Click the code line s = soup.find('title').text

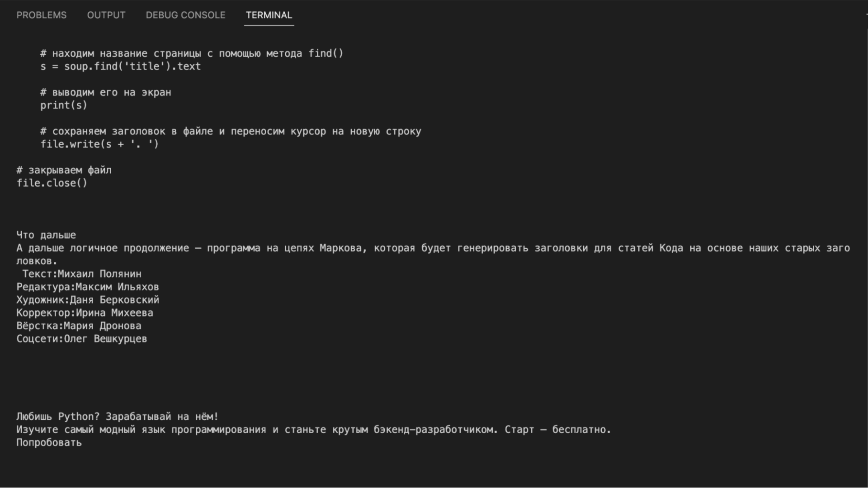pos(121,66)
